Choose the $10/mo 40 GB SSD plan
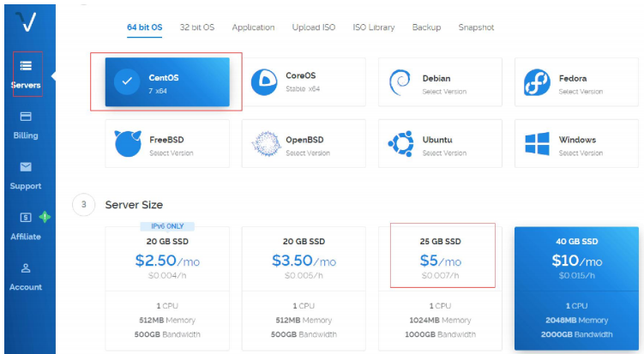The width and height of the screenshot is (644, 354). [576, 288]
